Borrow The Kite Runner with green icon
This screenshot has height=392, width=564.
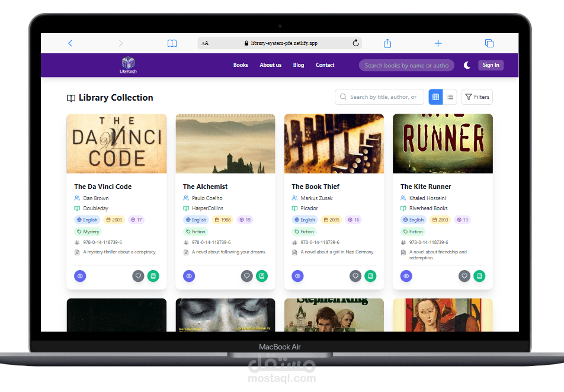(479, 276)
